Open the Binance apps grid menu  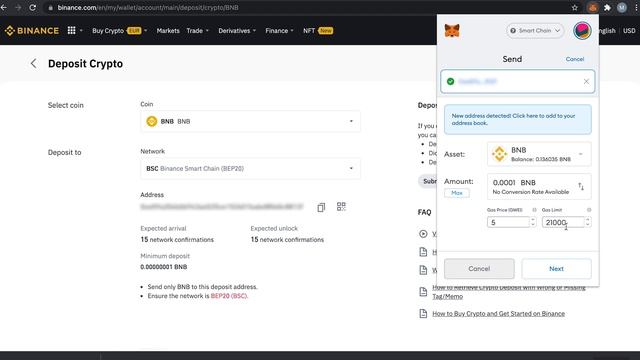71,30
